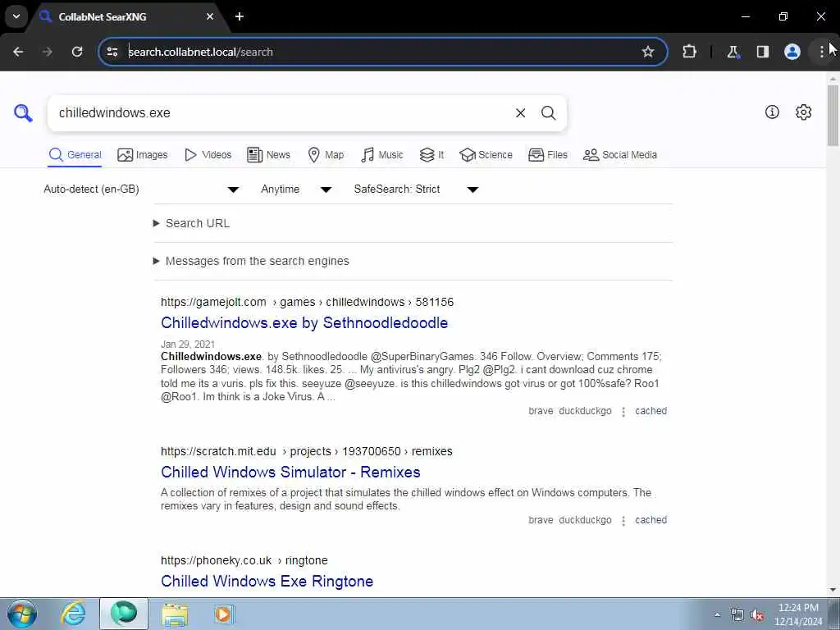Go back with the browser back arrow
The height and width of the screenshot is (630, 840).
click(18, 52)
